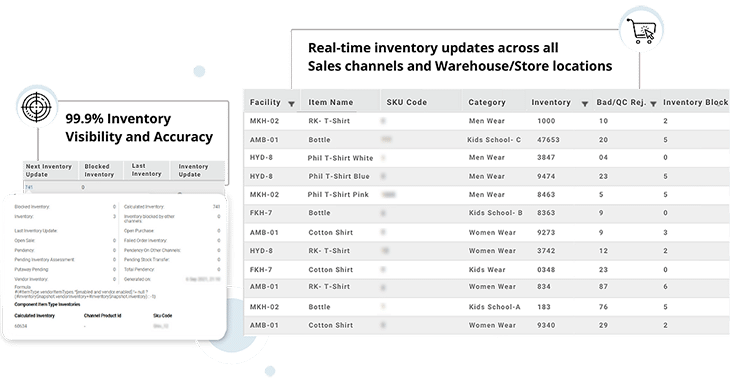Open the Bad/QC Rej. filter dropdown
The height and width of the screenshot is (380, 730).
[x=653, y=104]
